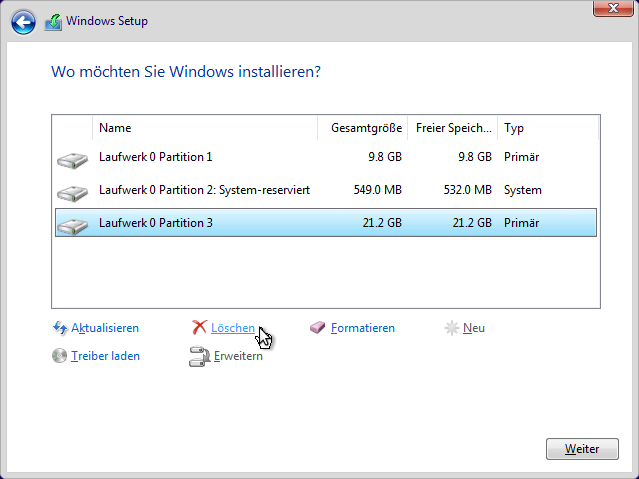Click the Freier Speich... column header
The image size is (639, 479).
click(453, 128)
